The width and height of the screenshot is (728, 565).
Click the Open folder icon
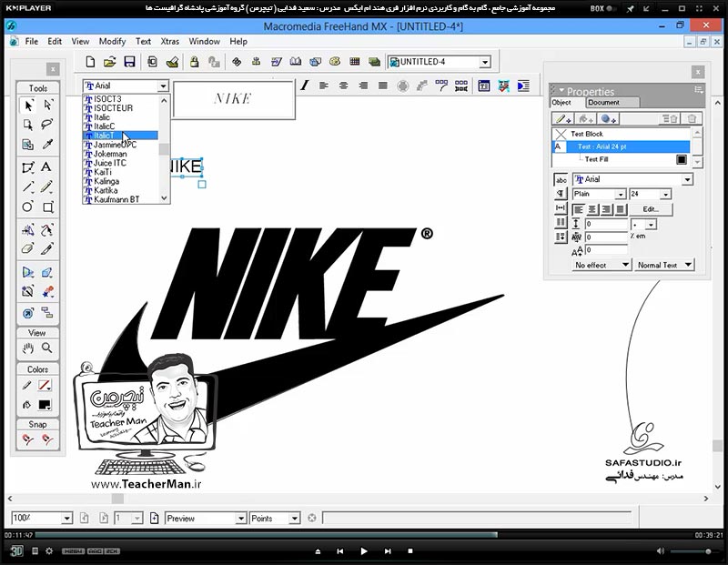(x=109, y=62)
